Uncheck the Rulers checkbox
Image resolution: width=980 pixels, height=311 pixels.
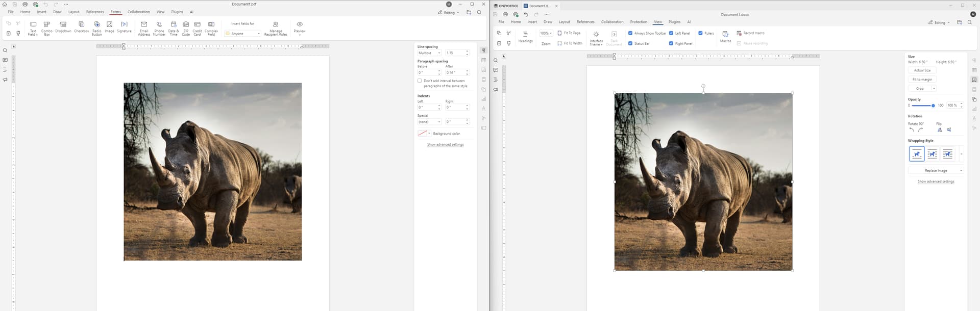click(701, 33)
